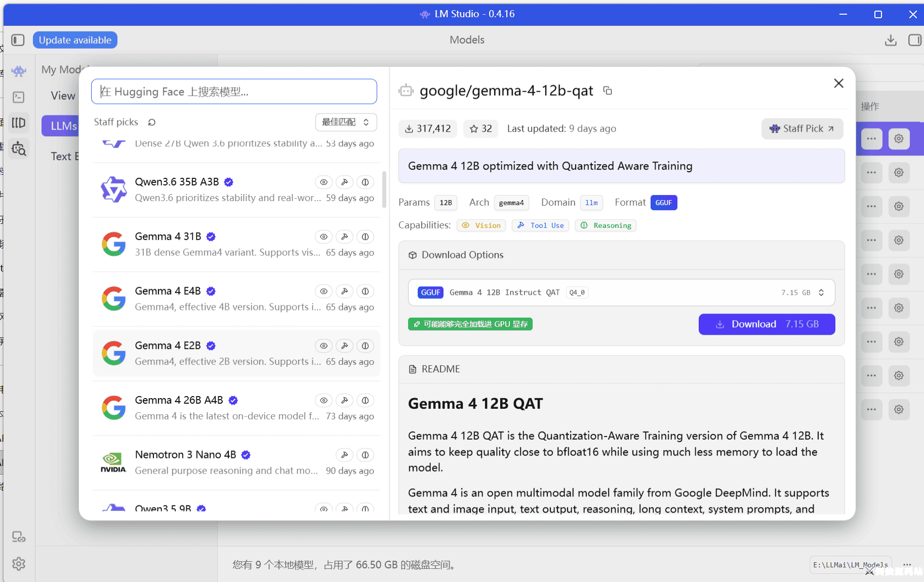
Task: Click the Last updated: 9 days ago text
Action: click(x=561, y=129)
